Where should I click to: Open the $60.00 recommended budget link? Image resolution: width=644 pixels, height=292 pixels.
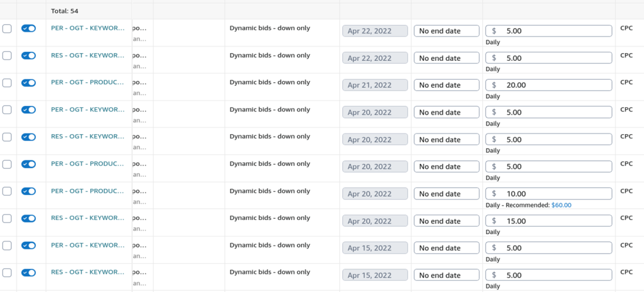tap(561, 205)
